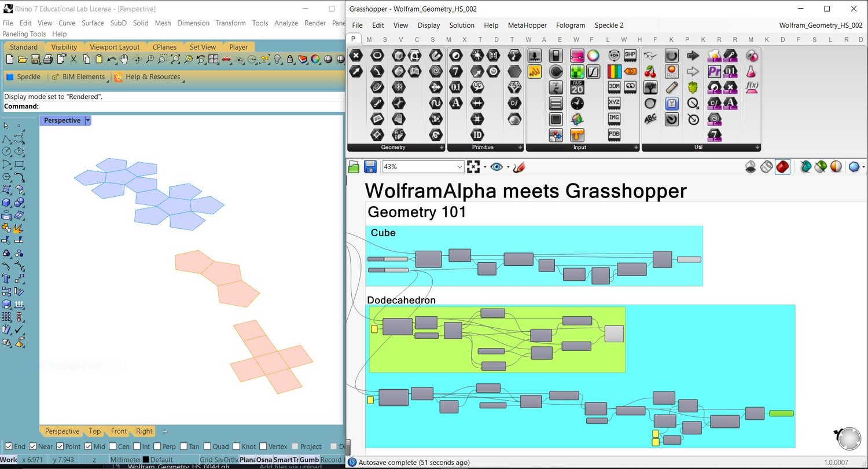Click the Print icon in Rhino toolbar
The height and width of the screenshot is (469, 868).
tap(48, 59)
